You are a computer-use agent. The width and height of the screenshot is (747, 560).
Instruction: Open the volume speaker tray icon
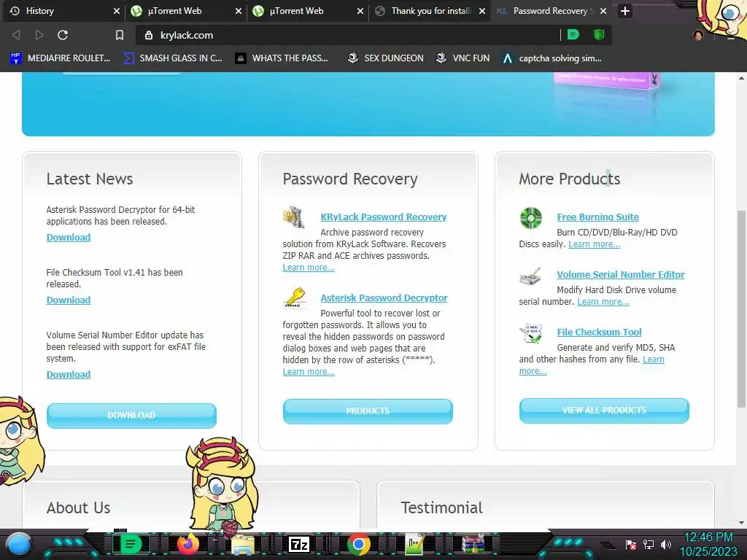click(x=666, y=544)
